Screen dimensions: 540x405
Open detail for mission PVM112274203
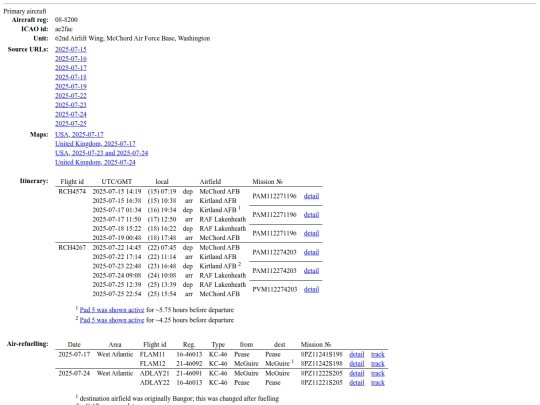311,289
